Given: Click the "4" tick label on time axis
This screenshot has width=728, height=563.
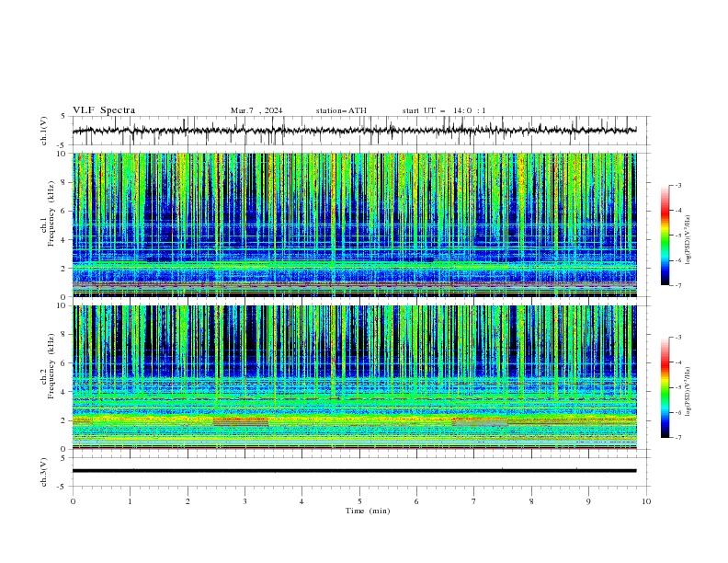Looking at the screenshot, I should [301, 501].
